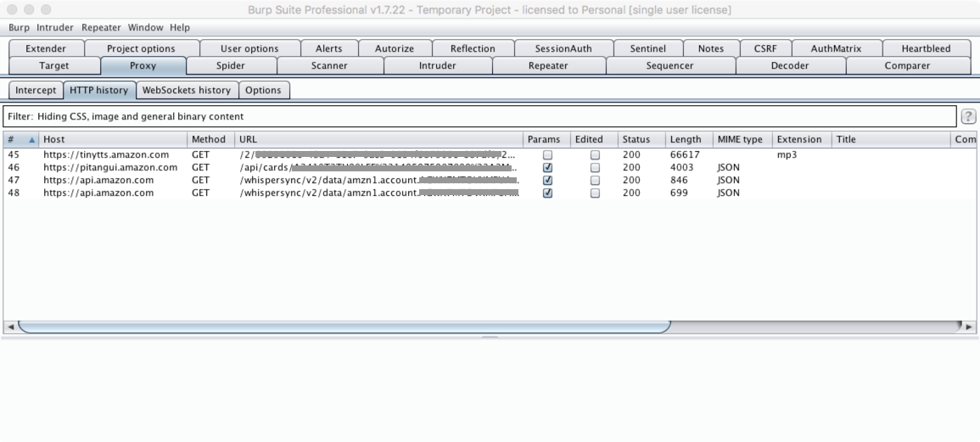Image resolution: width=980 pixels, height=442 pixels.
Task: Open the Help menu
Action: pyautogui.click(x=180, y=27)
